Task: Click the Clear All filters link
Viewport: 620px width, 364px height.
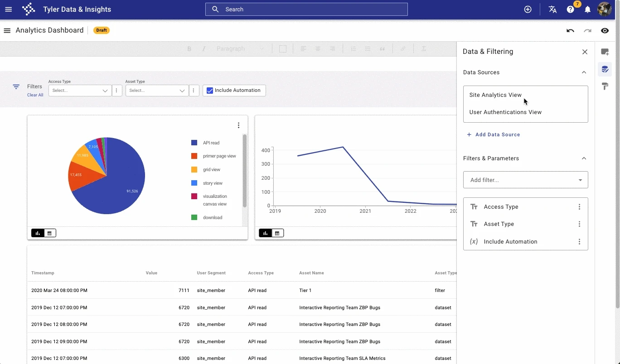Action: [x=35, y=95]
